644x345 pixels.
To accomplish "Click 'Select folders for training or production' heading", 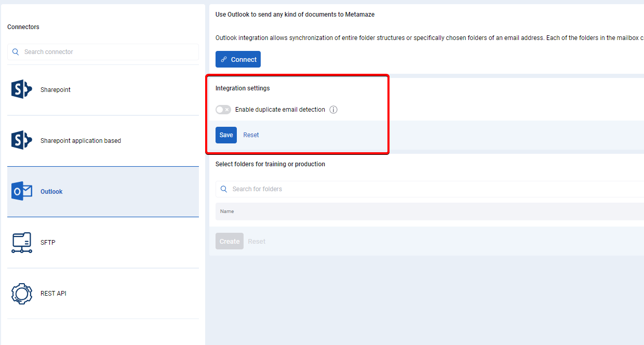I will point(270,164).
